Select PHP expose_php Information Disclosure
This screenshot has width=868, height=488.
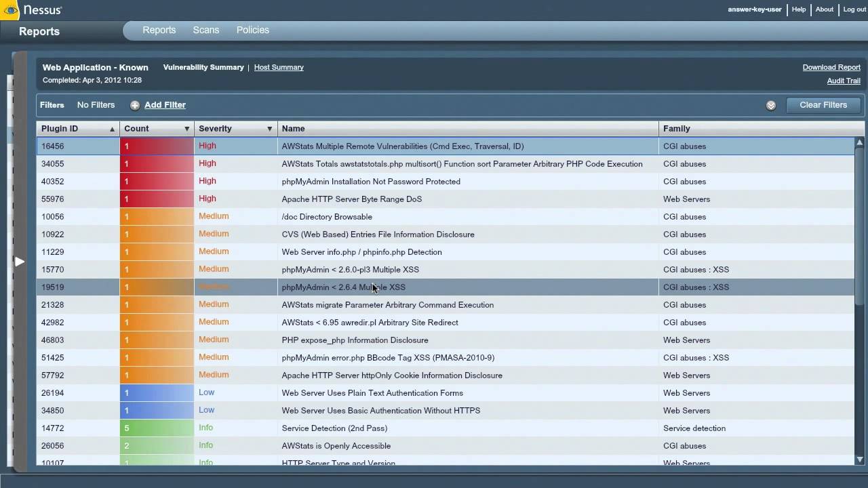(x=446, y=340)
